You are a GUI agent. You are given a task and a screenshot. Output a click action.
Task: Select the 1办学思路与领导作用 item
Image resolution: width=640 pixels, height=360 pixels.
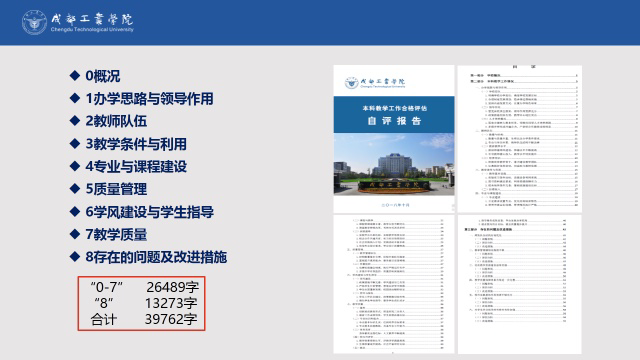coord(149,98)
